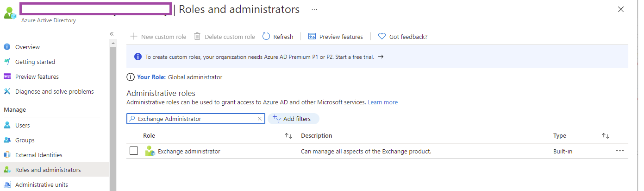Screen dimensions: 644x191
Task: Refresh the roles list
Action: click(x=278, y=37)
